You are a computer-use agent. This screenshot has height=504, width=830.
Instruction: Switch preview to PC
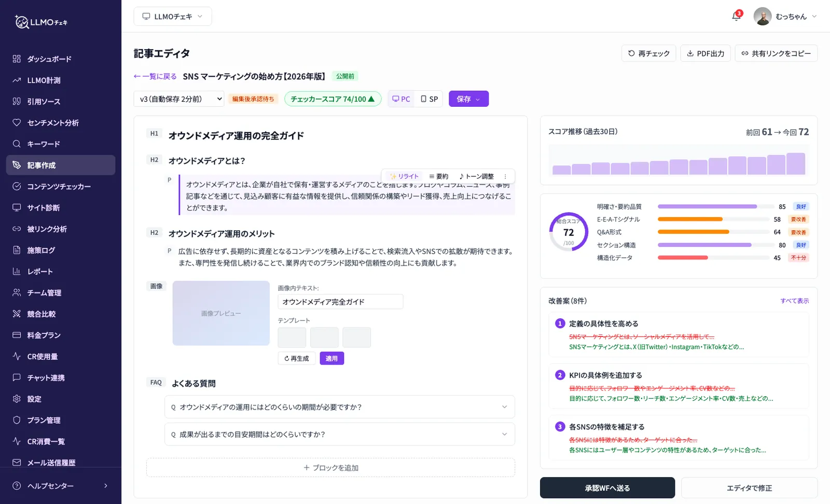pyautogui.click(x=401, y=99)
